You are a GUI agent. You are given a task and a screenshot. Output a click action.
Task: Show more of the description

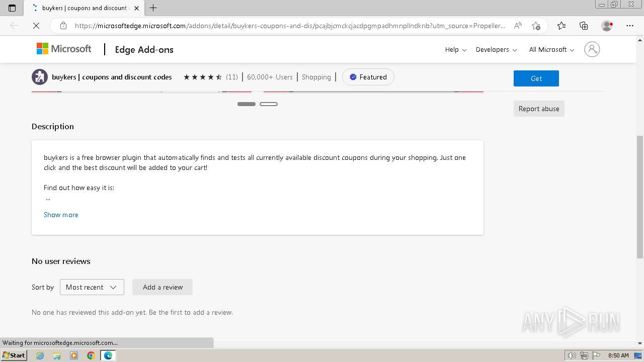[61, 215]
